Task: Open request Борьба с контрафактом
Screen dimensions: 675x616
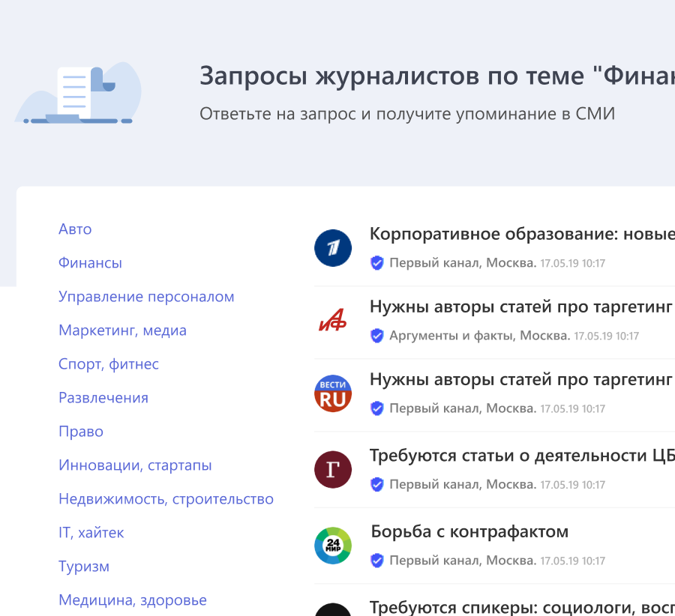Action: (469, 532)
